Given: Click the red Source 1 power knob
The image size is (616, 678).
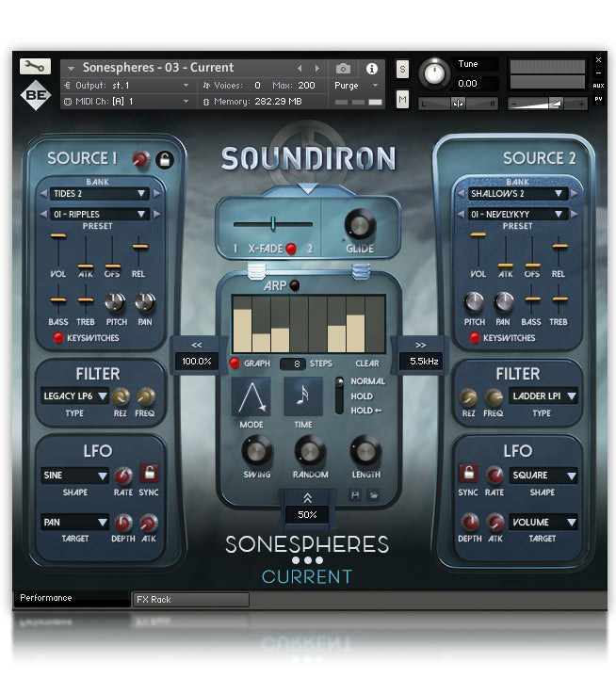Looking at the screenshot, I should coord(141,159).
